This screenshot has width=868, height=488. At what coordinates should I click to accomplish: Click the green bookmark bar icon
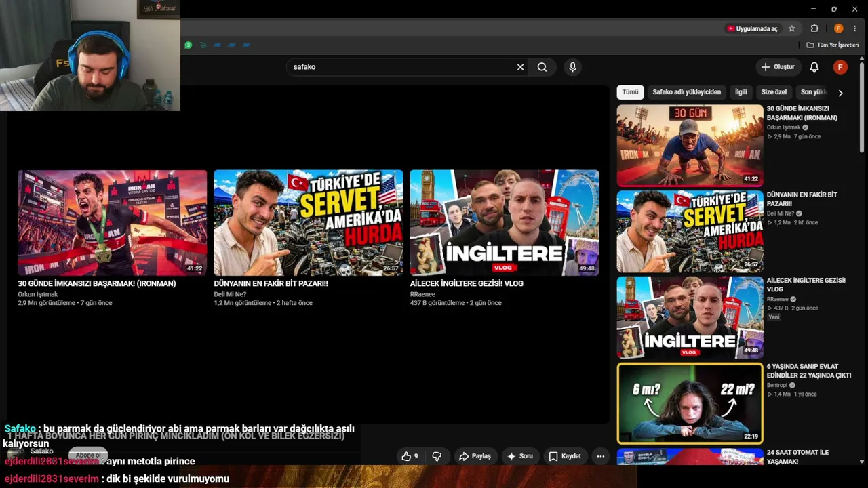(x=188, y=45)
